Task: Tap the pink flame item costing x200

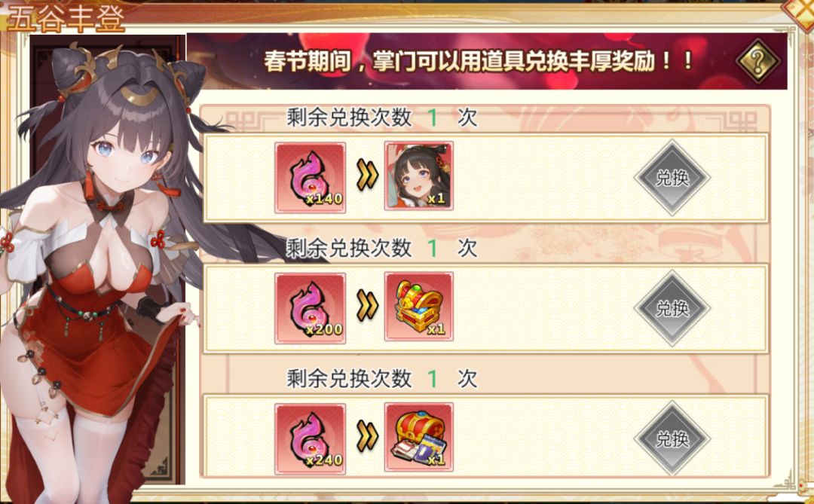Action: point(310,308)
